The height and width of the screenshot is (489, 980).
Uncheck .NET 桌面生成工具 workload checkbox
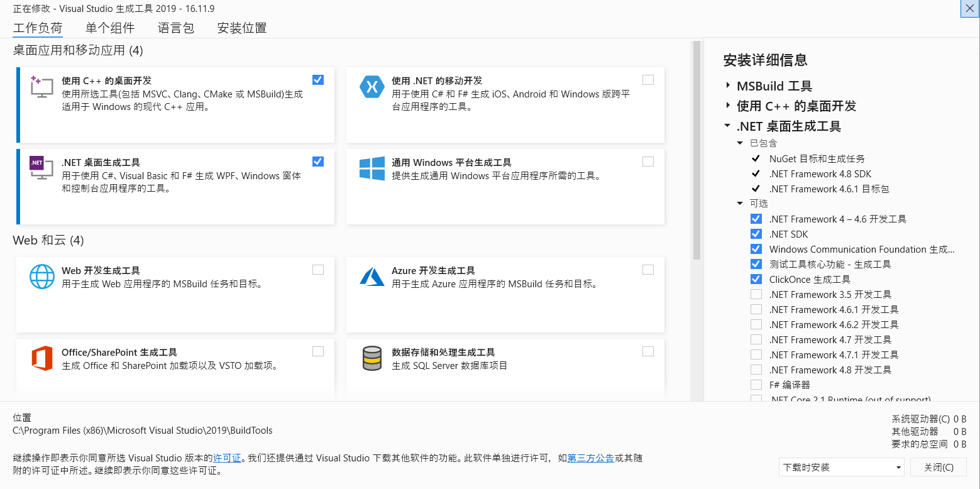[x=318, y=162]
